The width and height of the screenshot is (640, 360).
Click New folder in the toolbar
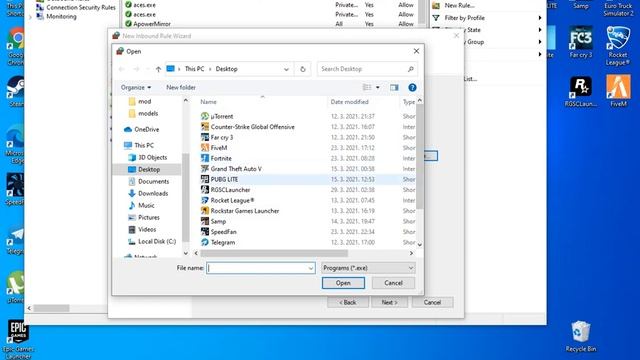[x=181, y=87]
